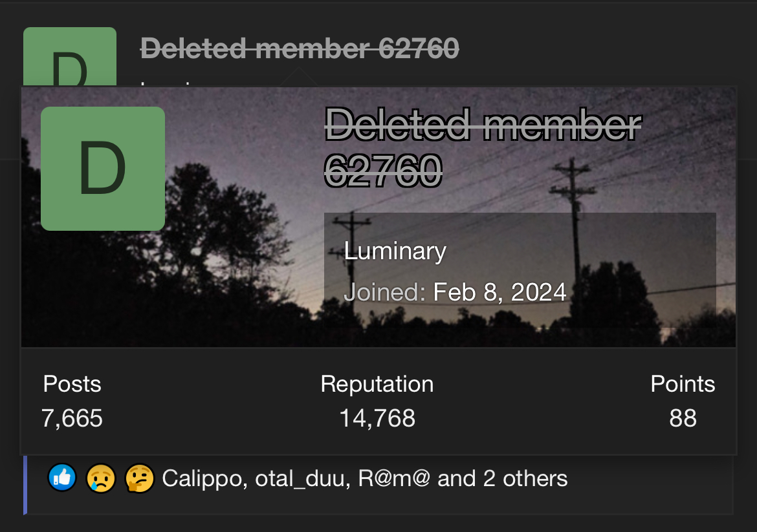757x532 pixels.
Task: Click the Points label
Action: click(683, 384)
